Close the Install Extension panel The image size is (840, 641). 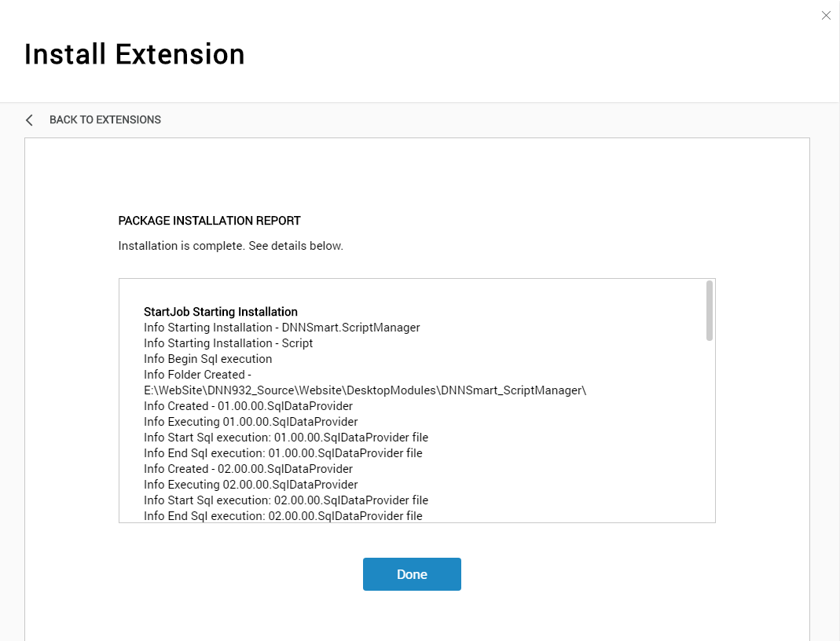point(826,16)
